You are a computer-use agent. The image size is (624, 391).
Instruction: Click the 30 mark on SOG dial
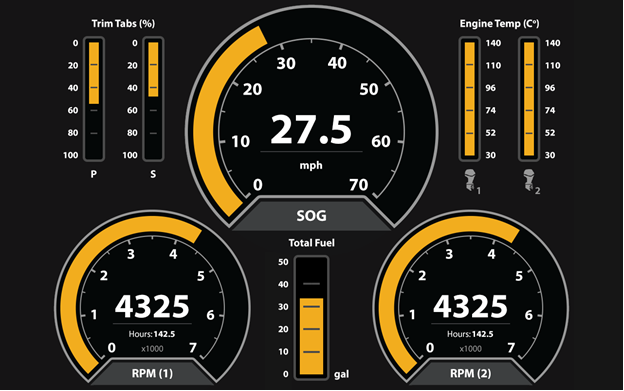pos(286,64)
